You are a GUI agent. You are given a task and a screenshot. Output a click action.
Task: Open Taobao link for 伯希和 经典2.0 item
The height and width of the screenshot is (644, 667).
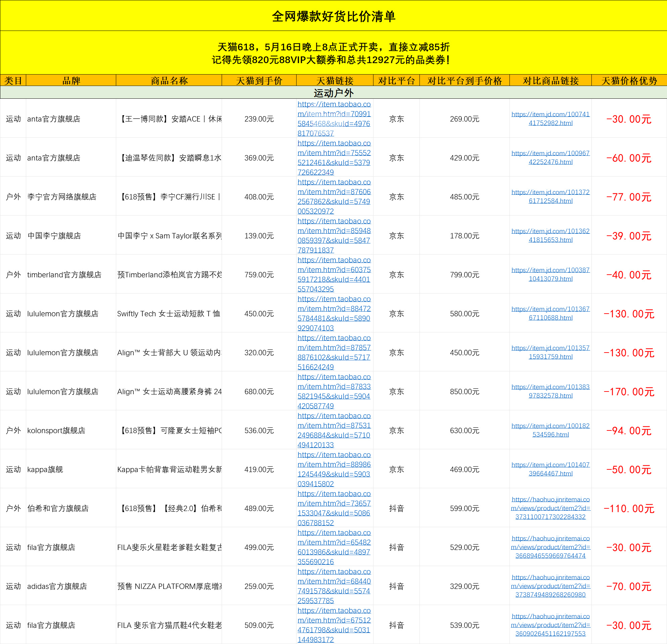[334, 508]
